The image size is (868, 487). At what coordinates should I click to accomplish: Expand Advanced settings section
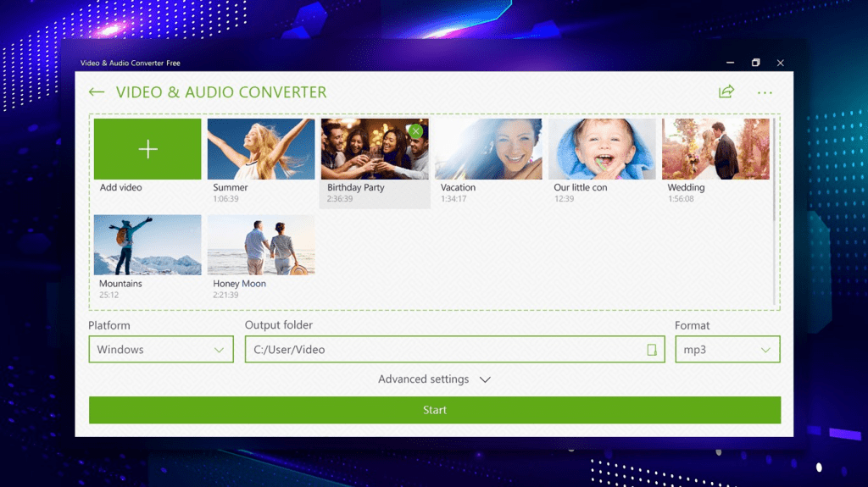pyautogui.click(x=434, y=379)
